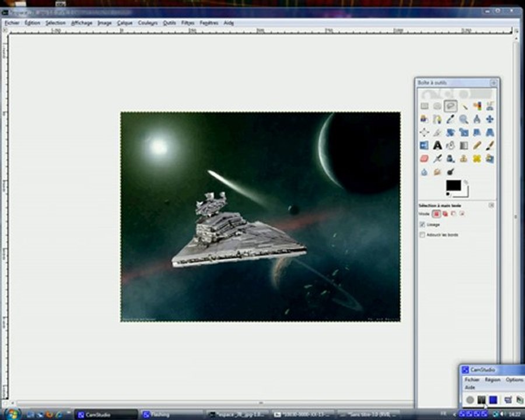525x420 pixels.
Task: Select the Pencil tool
Action: [x=477, y=145]
